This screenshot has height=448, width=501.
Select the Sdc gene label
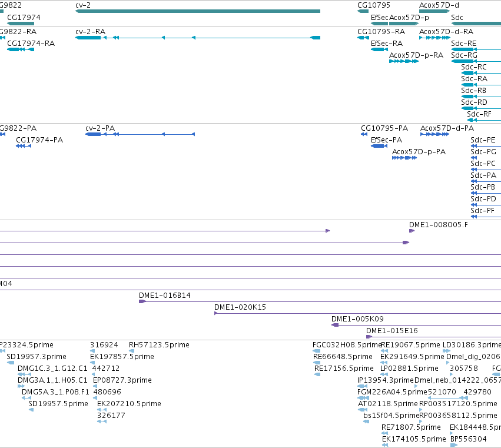[x=457, y=17]
